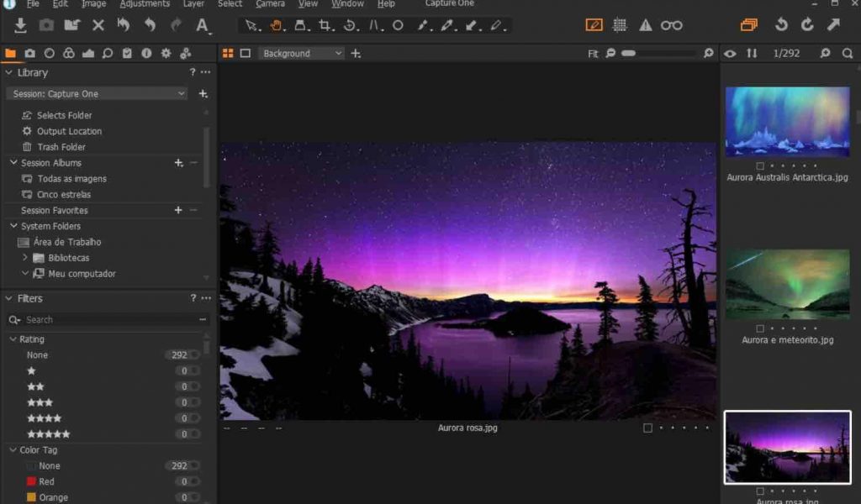Screen dimensions: 861x504
Task: Open the Camera menu
Action: click(x=269, y=3)
